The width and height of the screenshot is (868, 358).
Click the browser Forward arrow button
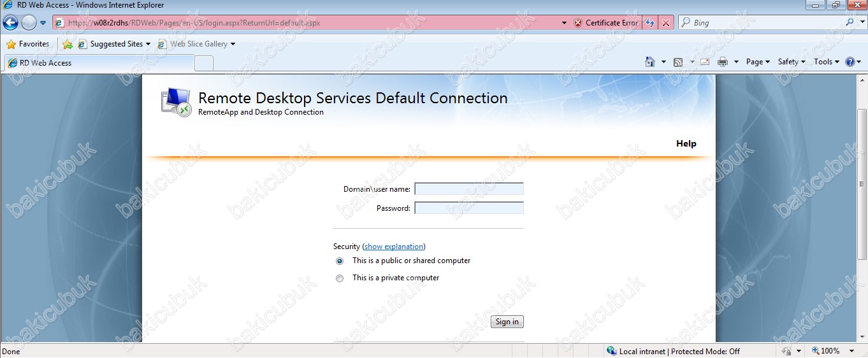coord(29,23)
